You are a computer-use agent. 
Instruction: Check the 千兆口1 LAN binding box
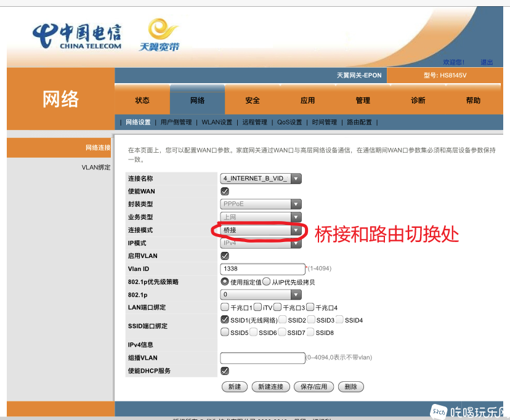[x=225, y=307]
